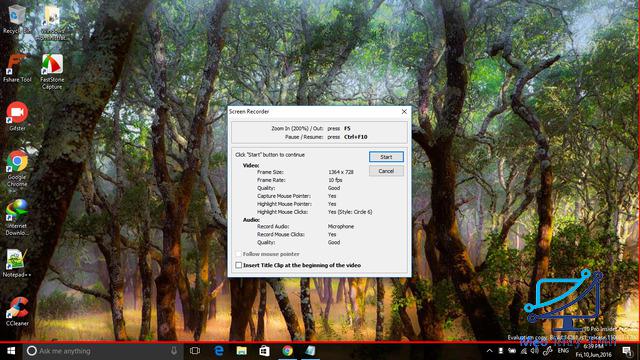
Task: Click the Frame Rate value 10 fps
Action: pyautogui.click(x=335, y=180)
